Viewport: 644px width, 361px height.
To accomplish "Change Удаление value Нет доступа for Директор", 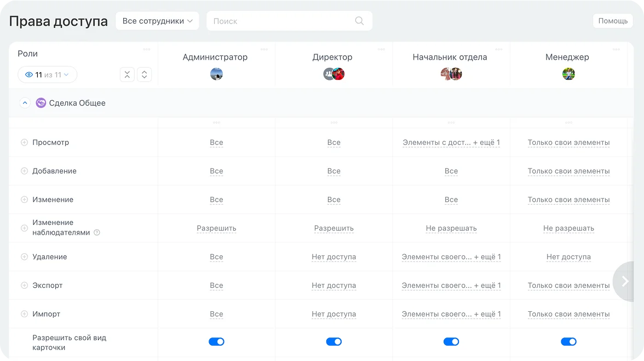I will coord(334,257).
